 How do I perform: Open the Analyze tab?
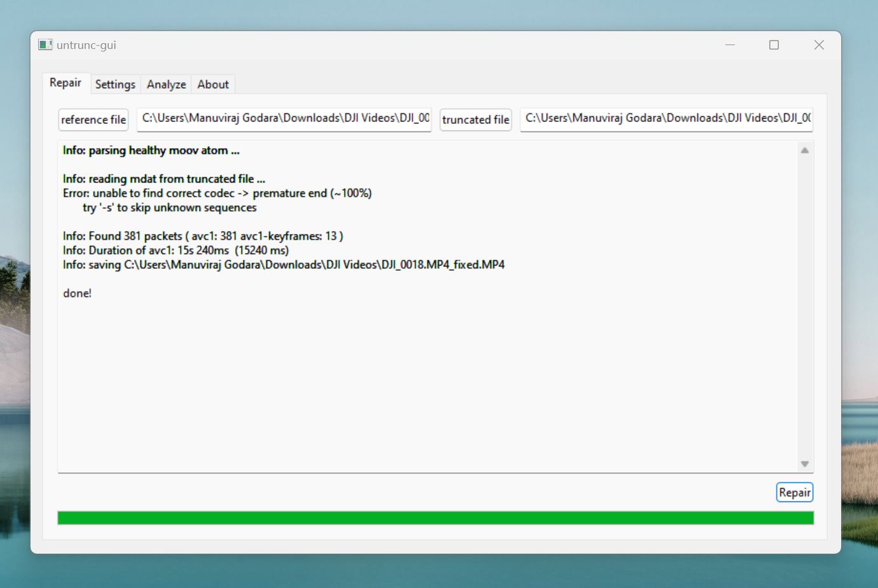(x=167, y=85)
